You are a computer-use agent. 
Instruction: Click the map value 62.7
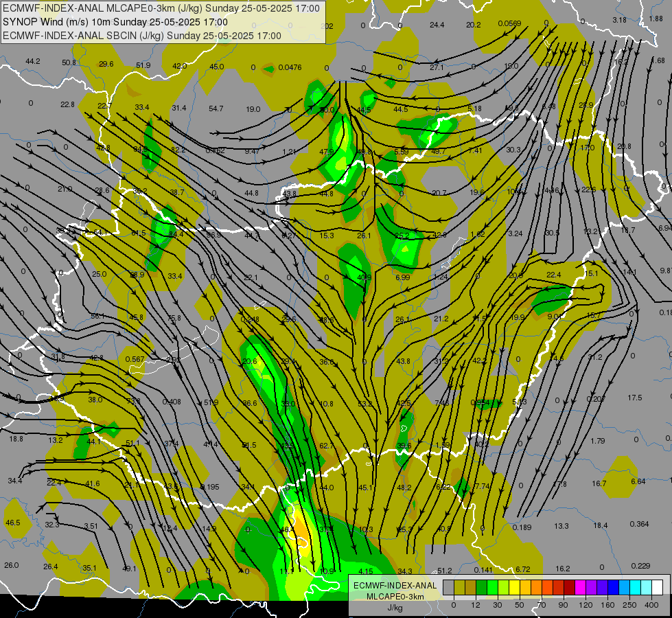point(326,446)
